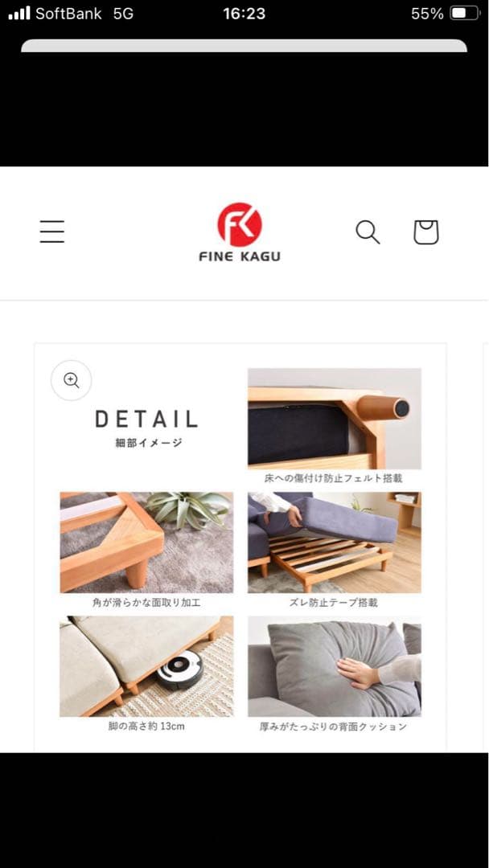
Task: Click the caption ズレ防止テープ搭載
Action: tap(334, 603)
